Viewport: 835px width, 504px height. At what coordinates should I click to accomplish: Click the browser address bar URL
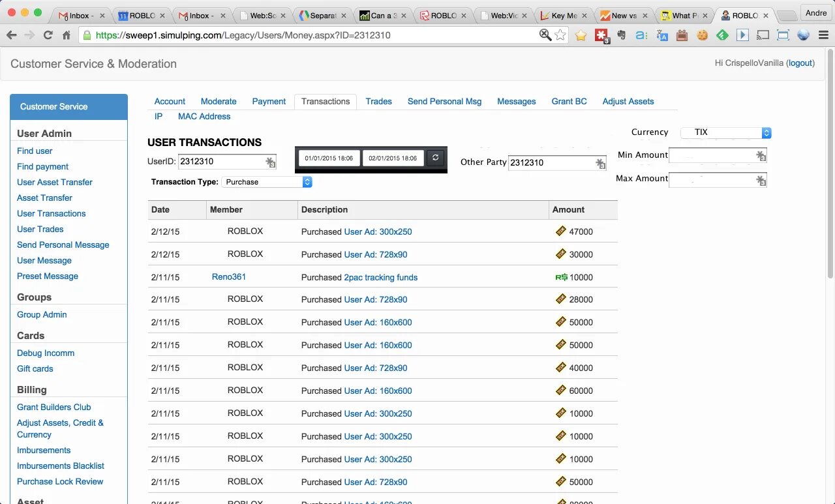243,35
